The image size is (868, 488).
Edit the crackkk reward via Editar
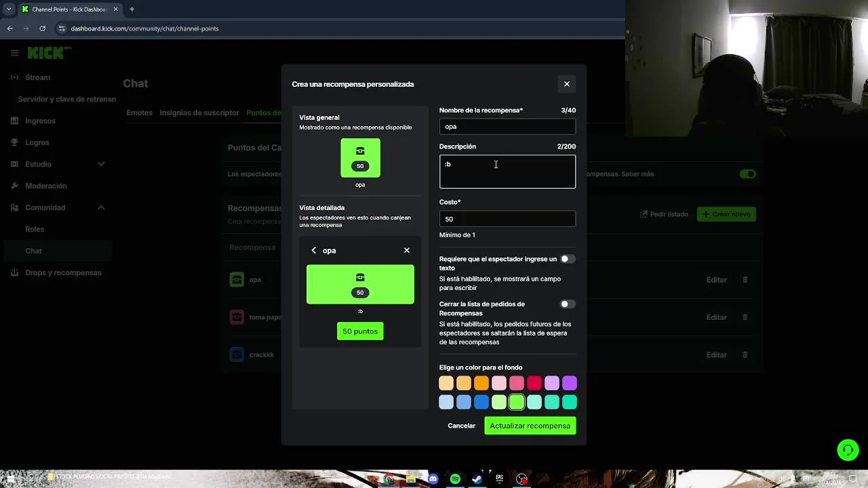pos(716,355)
